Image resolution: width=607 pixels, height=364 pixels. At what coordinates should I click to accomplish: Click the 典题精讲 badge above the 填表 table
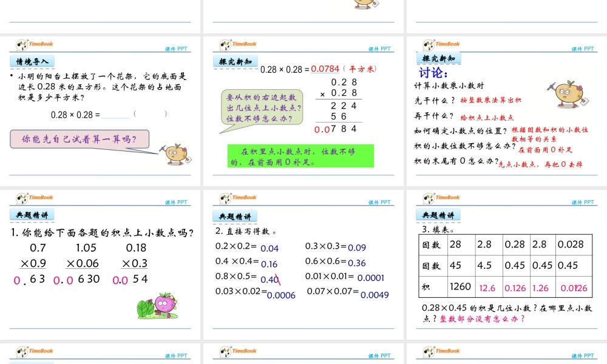click(438, 215)
